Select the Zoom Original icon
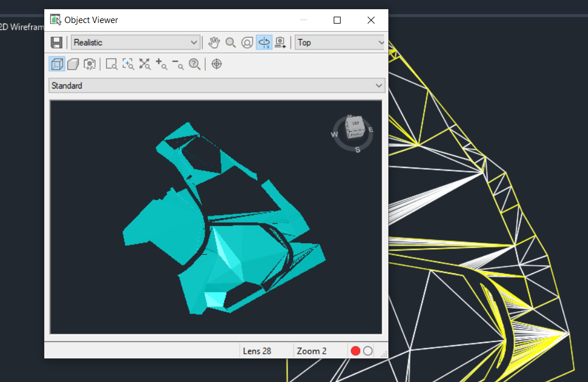Viewport: 588px width, 382px height. click(194, 64)
